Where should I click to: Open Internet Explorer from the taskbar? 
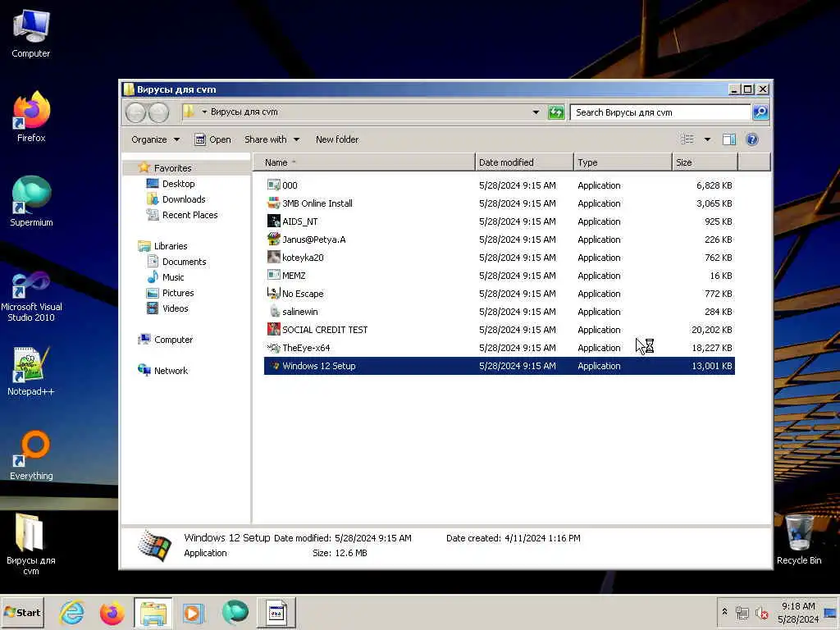[x=72, y=613]
